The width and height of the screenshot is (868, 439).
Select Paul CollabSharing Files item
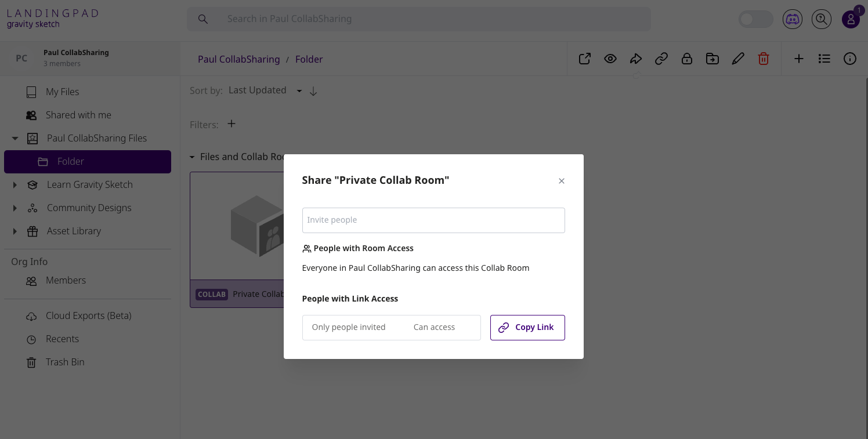(x=96, y=138)
